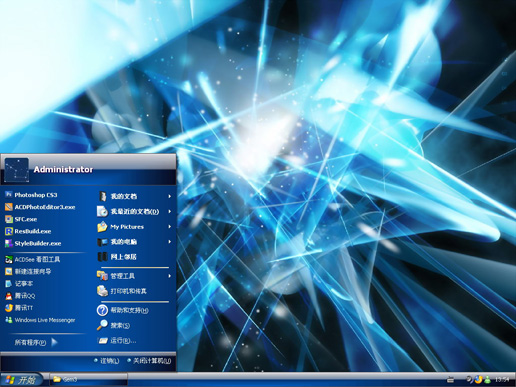Expand All Programs with green arrow
This screenshot has height=387, width=516.
pyautogui.click(x=36, y=342)
